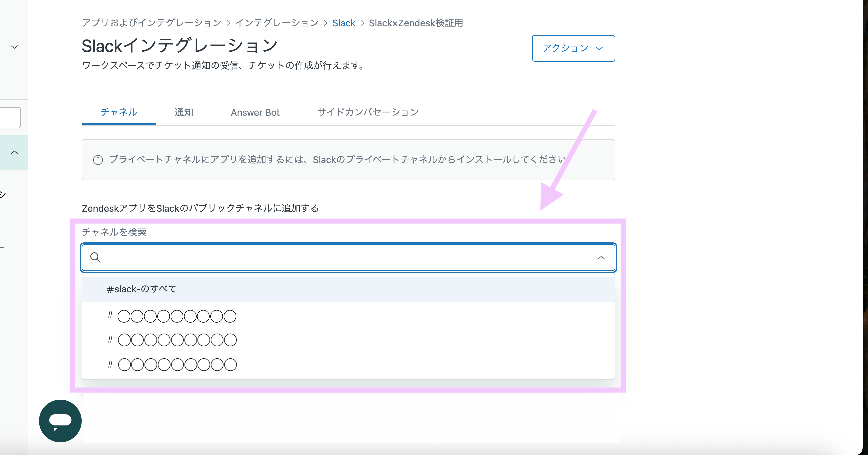Click アプリおよびインテグレーション breadcrumb
Image resolution: width=868 pixels, height=455 pixels.
pyautogui.click(x=152, y=23)
